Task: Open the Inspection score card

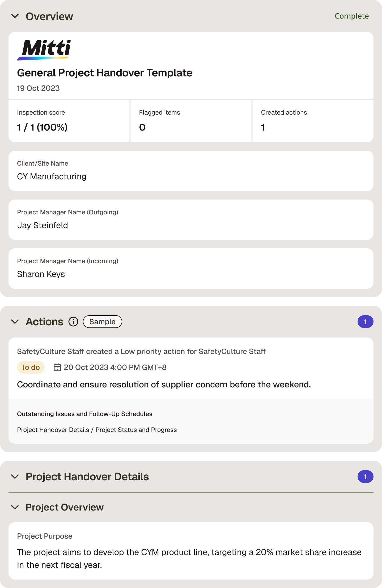Action: pyautogui.click(x=69, y=121)
